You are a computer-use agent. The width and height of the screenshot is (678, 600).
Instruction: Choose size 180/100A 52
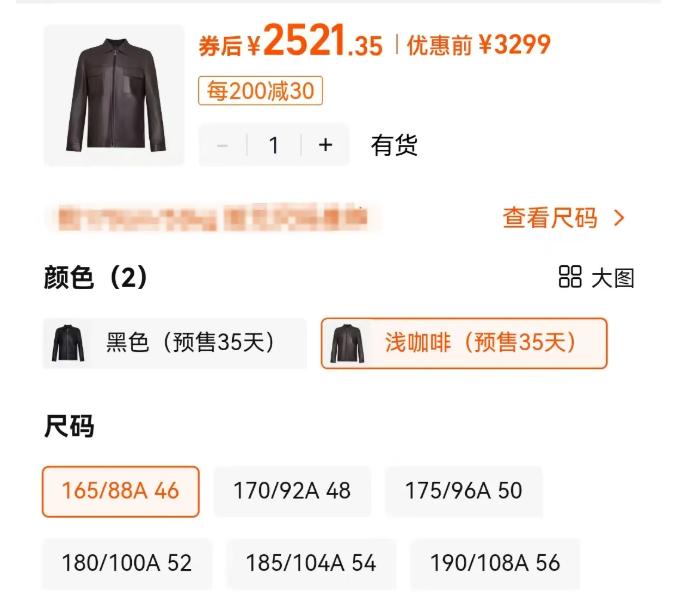coord(127,564)
